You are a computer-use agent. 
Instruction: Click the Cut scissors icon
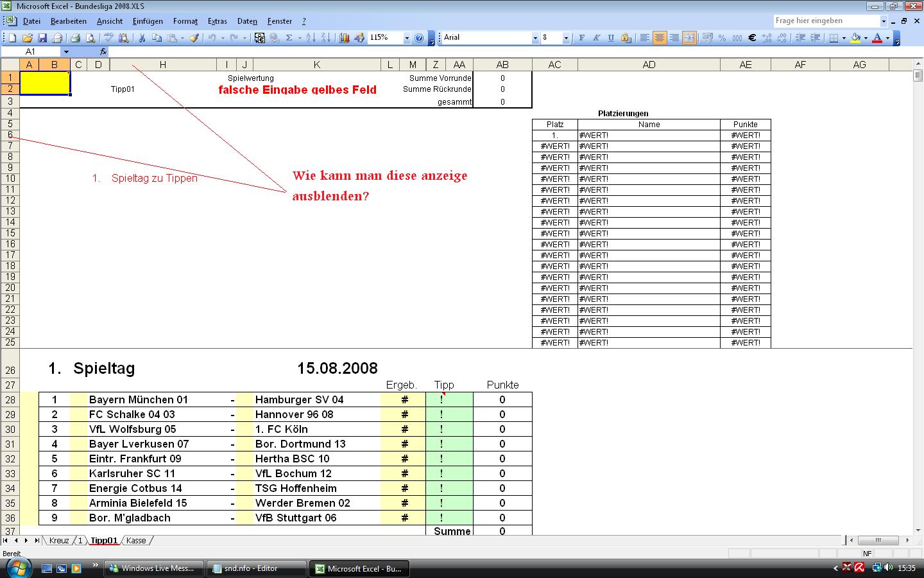pos(142,38)
